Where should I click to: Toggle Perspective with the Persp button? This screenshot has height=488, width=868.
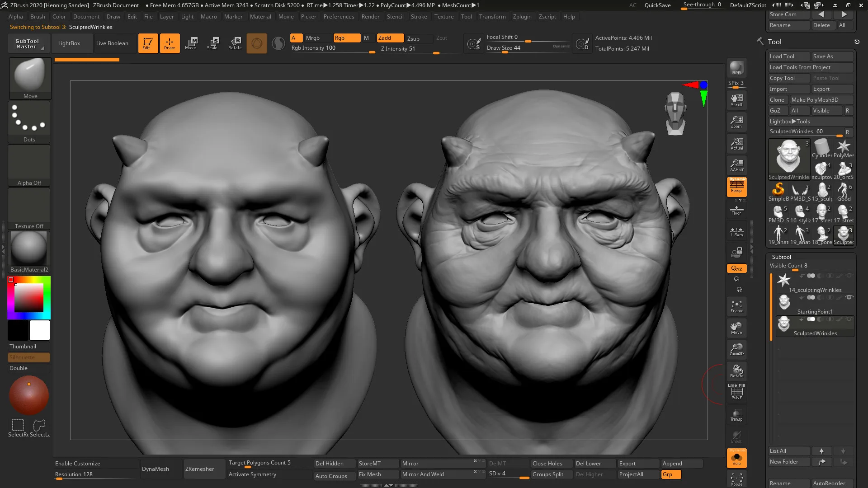[x=736, y=188]
